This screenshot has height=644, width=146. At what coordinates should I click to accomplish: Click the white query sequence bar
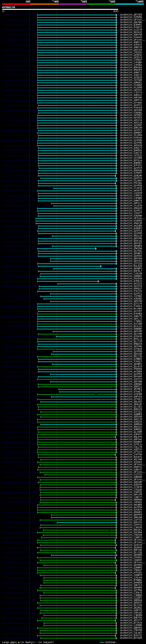tap(60, 10)
